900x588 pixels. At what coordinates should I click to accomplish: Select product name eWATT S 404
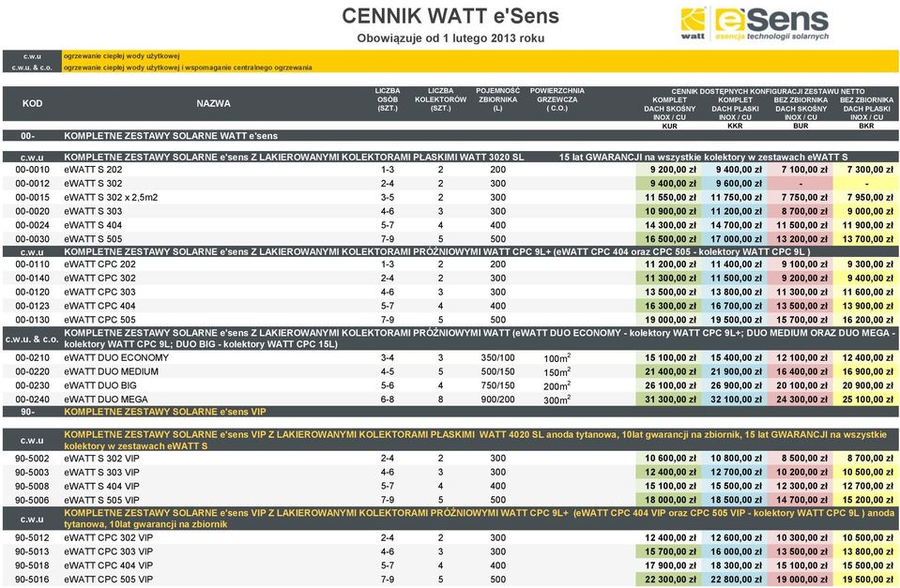click(93, 225)
